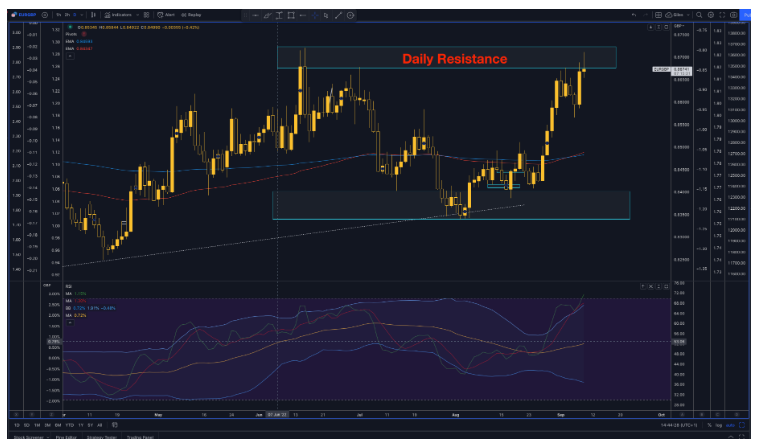This screenshot has height=448, width=761.
Task: Select the 6M date range
Action: pos(58,425)
